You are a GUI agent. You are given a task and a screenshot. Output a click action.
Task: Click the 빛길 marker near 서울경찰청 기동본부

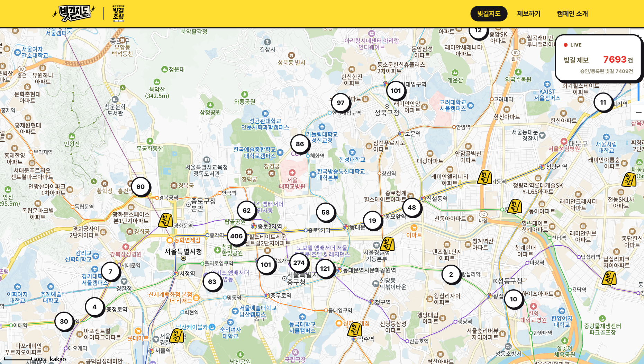pyautogui.click(x=387, y=244)
